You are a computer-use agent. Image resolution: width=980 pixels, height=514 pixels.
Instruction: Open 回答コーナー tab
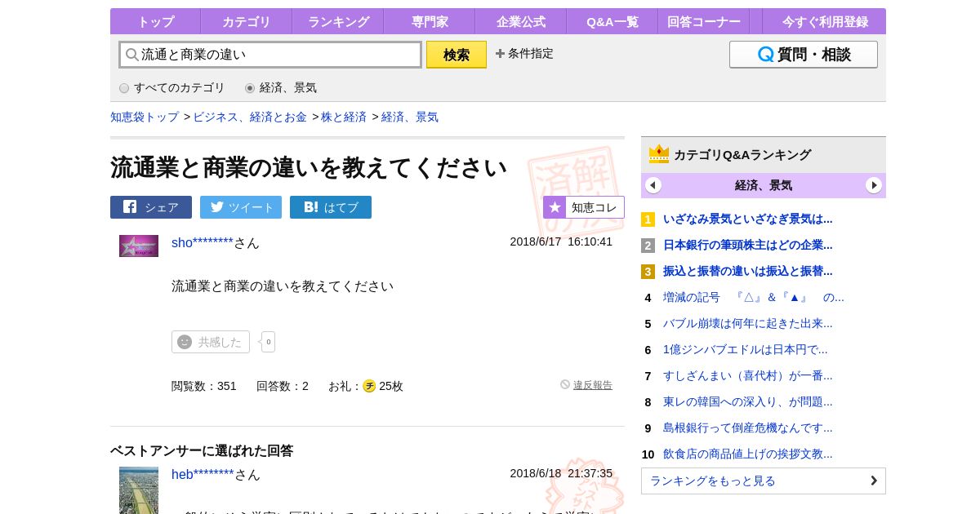(704, 22)
